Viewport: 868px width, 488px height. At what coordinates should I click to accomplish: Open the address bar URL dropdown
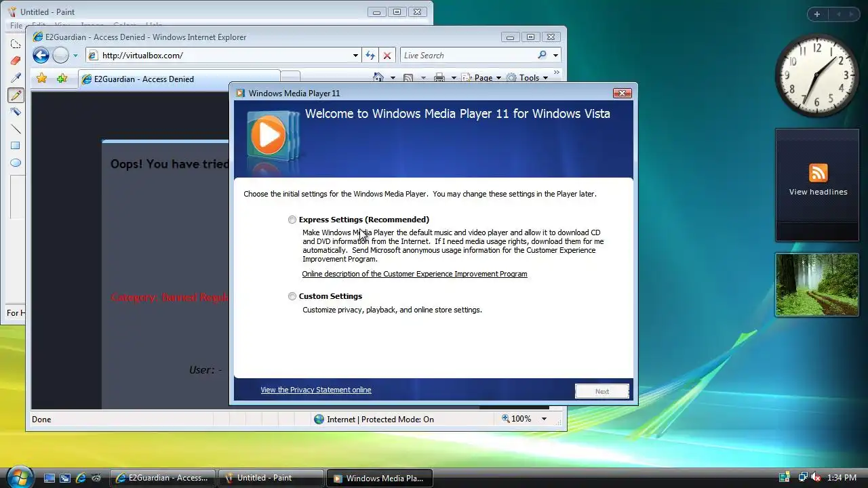pyautogui.click(x=355, y=56)
